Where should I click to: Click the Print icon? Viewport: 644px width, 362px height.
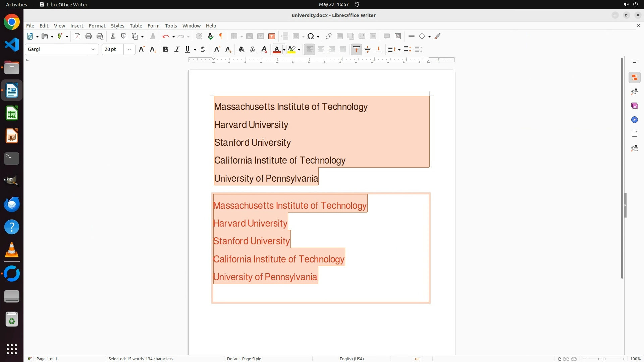(x=89, y=37)
